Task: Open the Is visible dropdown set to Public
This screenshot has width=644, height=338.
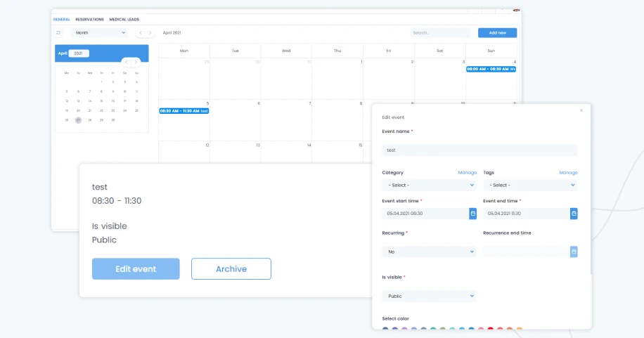Action: [x=429, y=296]
